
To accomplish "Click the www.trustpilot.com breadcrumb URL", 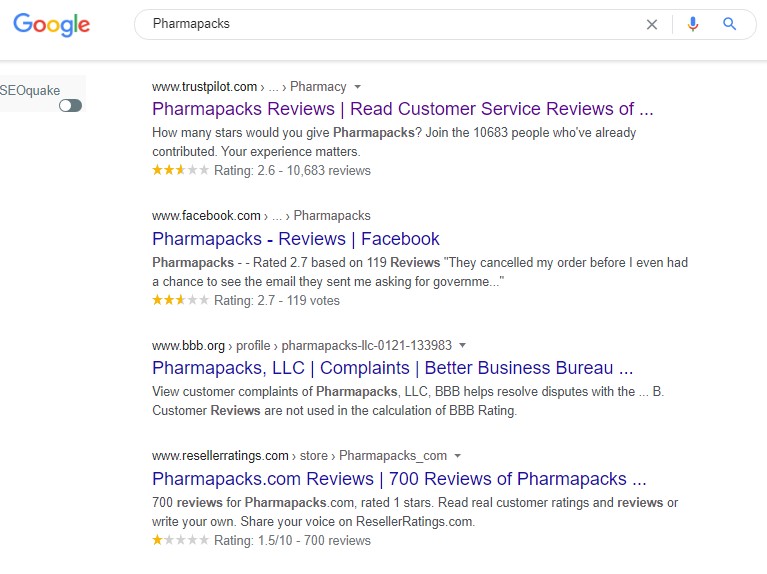I will click(x=204, y=87).
